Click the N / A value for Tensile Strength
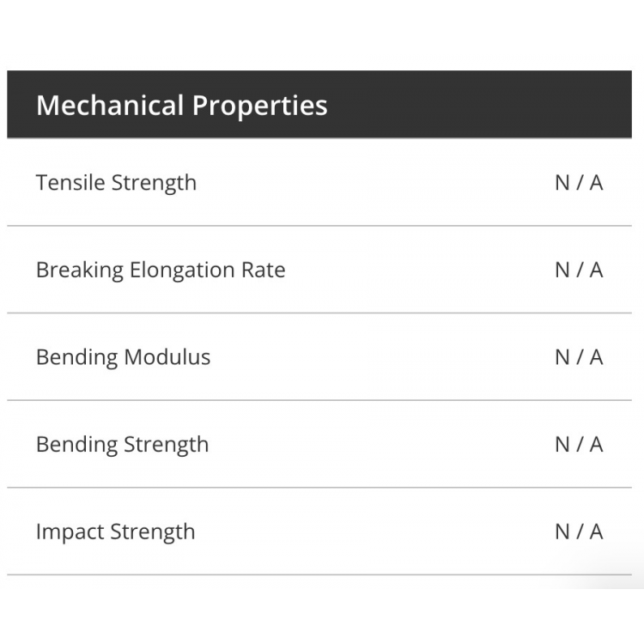The width and height of the screenshot is (644, 644). 579,183
